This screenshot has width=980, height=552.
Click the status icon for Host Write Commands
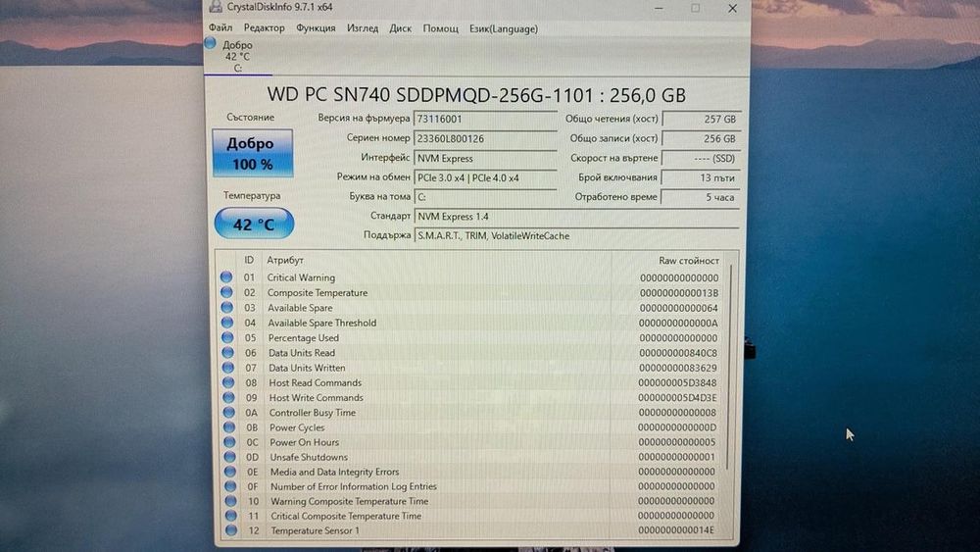click(228, 397)
